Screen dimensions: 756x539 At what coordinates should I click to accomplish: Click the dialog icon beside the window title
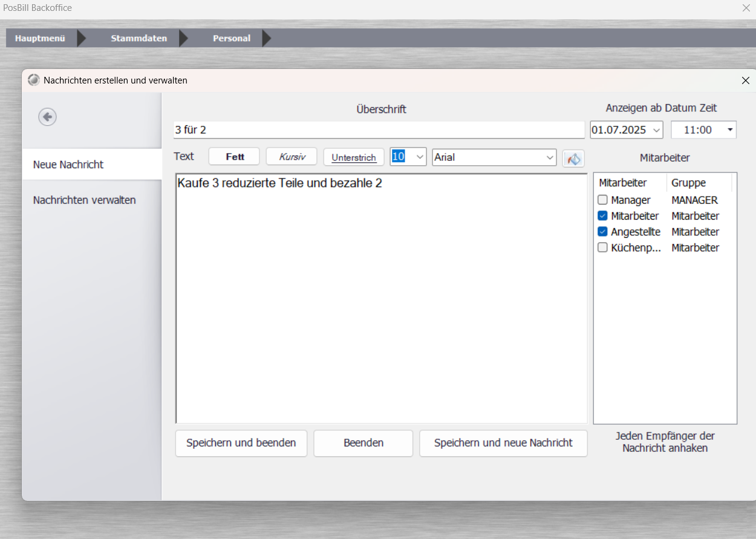coord(34,80)
